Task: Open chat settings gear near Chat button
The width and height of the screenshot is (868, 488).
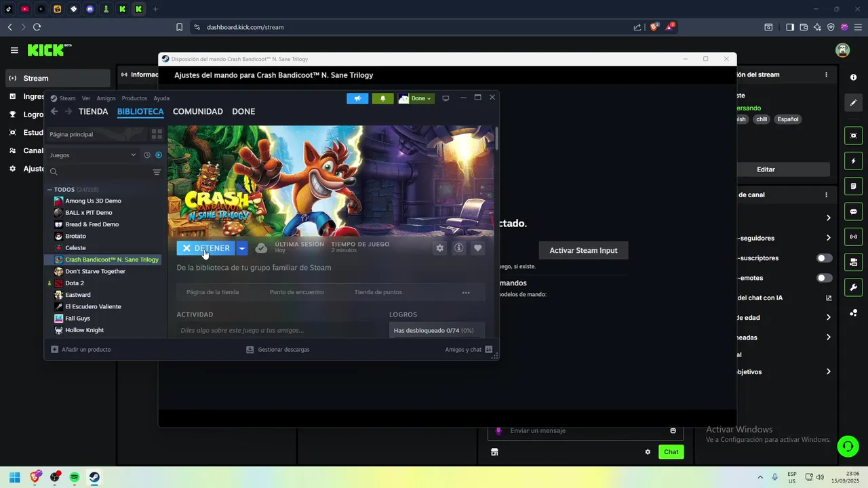Action: click(x=648, y=452)
